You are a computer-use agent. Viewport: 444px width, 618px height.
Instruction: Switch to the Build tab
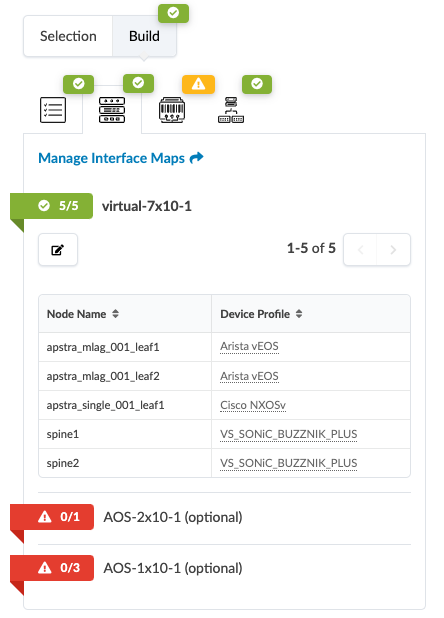pos(144,36)
